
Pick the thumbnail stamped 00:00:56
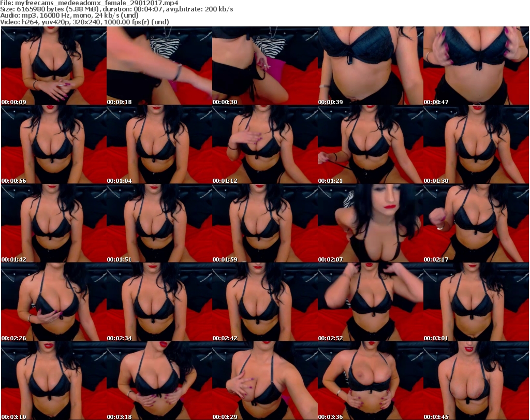pos(54,144)
